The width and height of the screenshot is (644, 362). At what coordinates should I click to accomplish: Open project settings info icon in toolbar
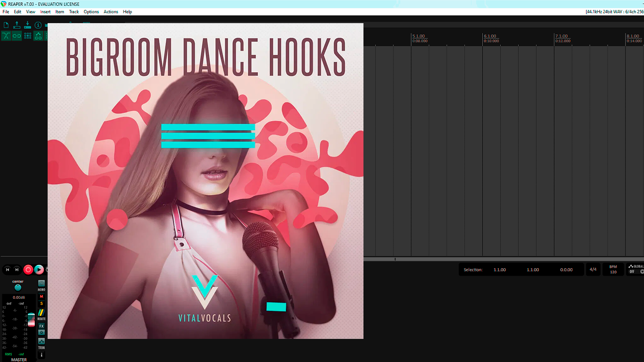tap(38, 25)
